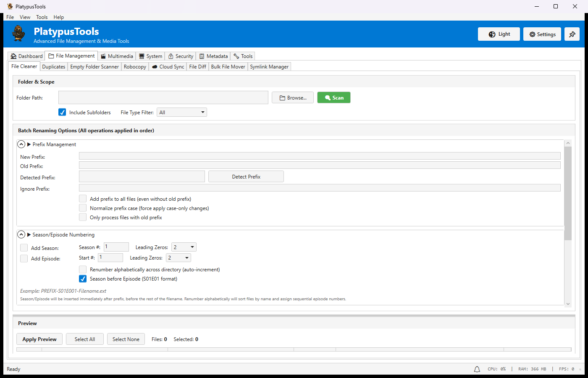Click the PlatypusTools platypus logo

coord(18,34)
